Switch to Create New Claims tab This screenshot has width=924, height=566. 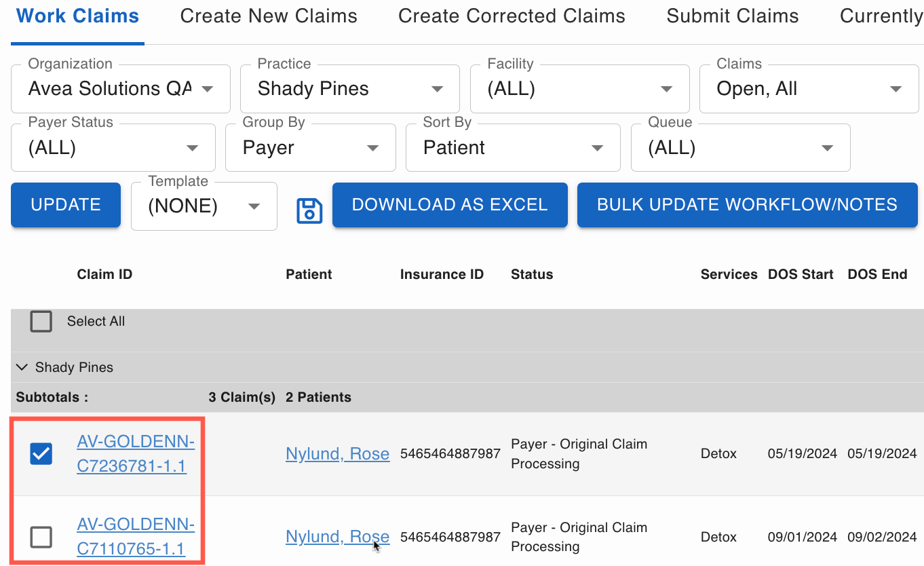[269, 16]
